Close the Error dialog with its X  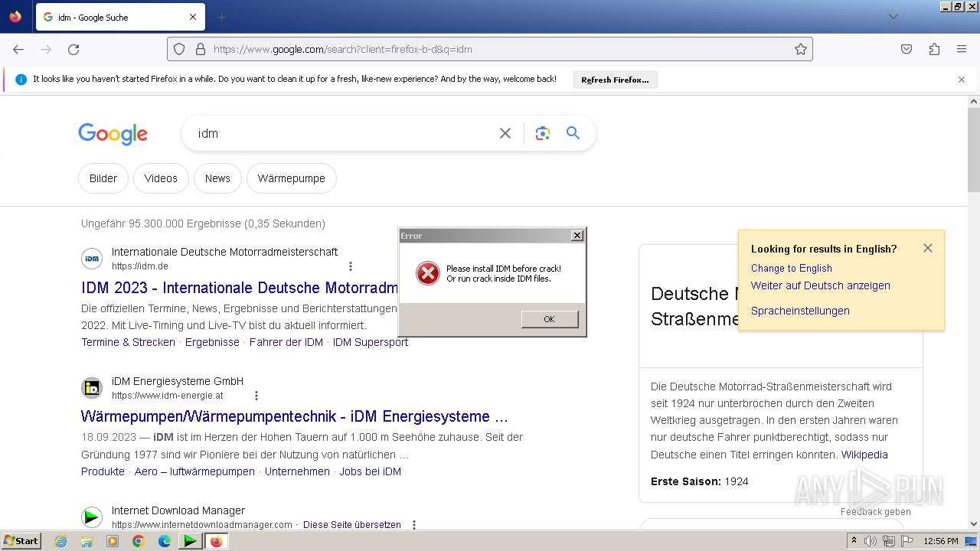[577, 236]
